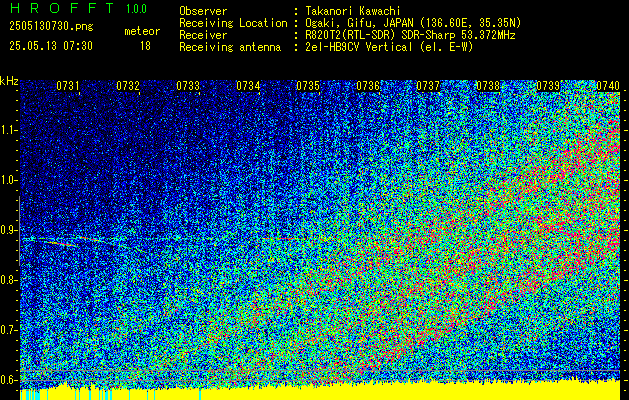
Task: Click time marker 0738
Action: (488, 86)
